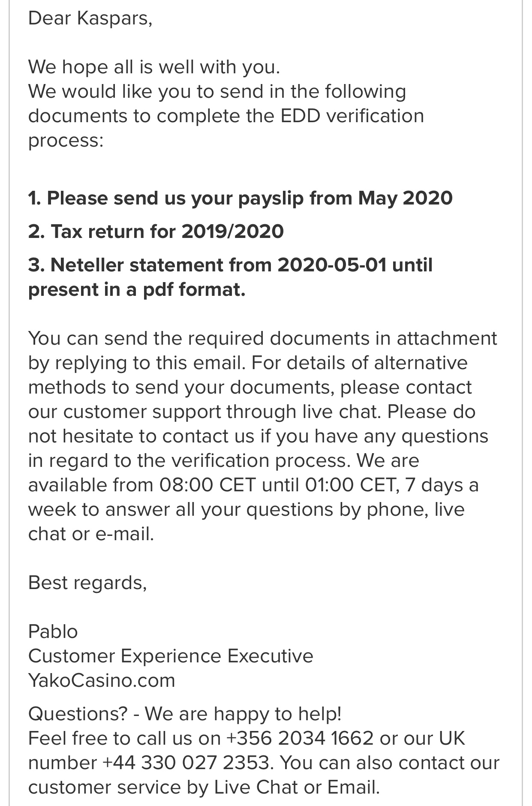Screen dimensions: 532x806
Task: Tap the date 2020-05-01 in item 3
Action: [x=332, y=265]
